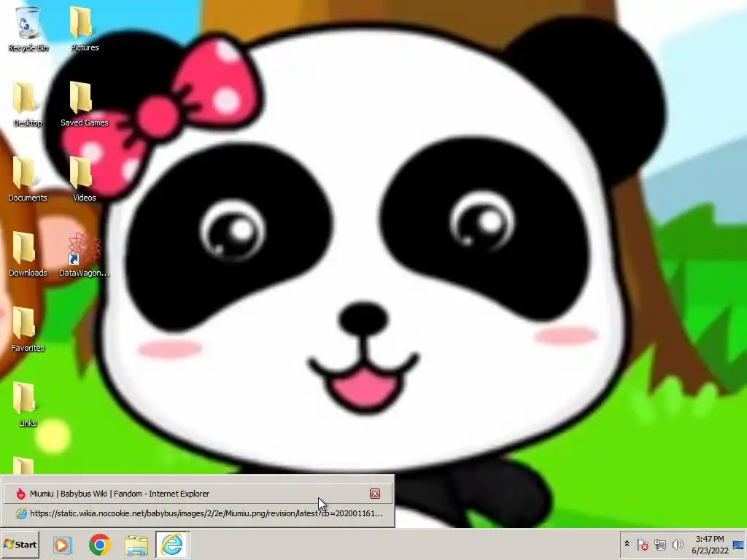Open the Recycle Bin desktop icon
747x560 pixels.
coord(28,28)
